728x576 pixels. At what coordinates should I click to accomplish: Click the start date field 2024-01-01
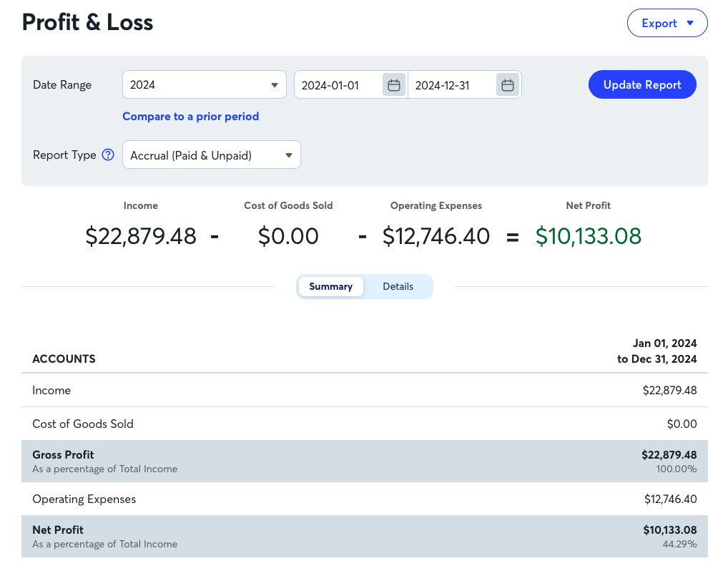click(339, 85)
